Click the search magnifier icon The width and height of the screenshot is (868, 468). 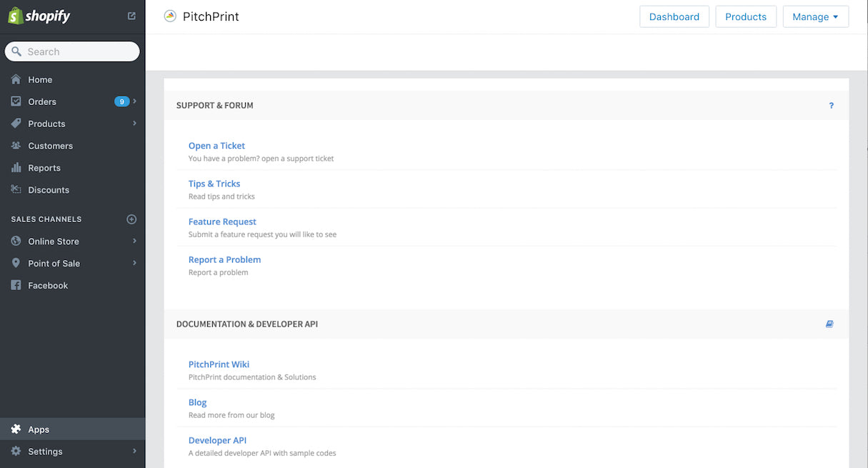(x=16, y=51)
